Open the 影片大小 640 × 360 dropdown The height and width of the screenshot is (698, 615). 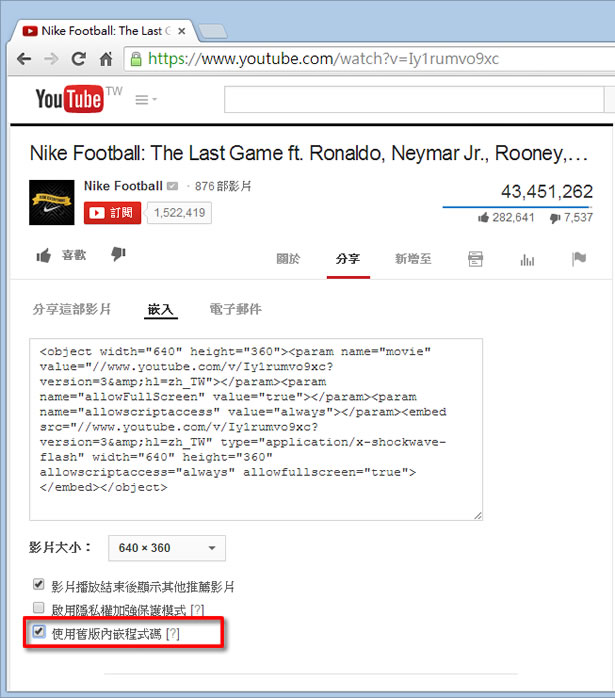[166, 548]
